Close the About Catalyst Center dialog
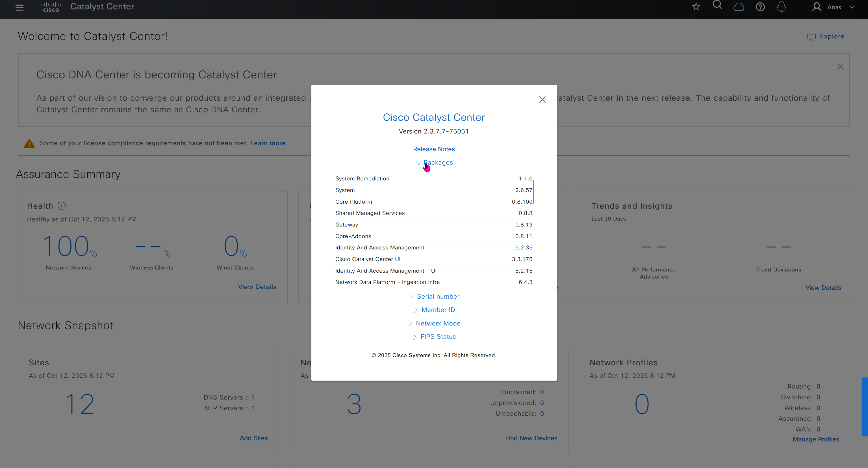This screenshot has height=468, width=868. tap(542, 100)
